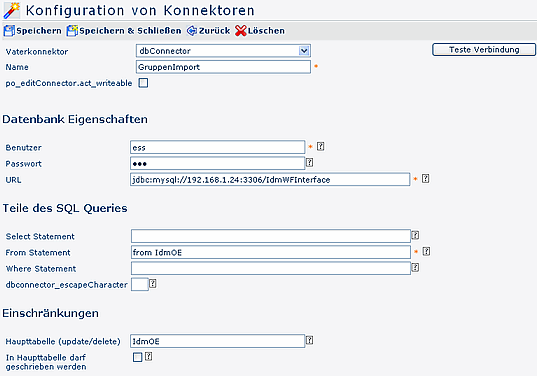Open help icon next to URL field

(425, 178)
